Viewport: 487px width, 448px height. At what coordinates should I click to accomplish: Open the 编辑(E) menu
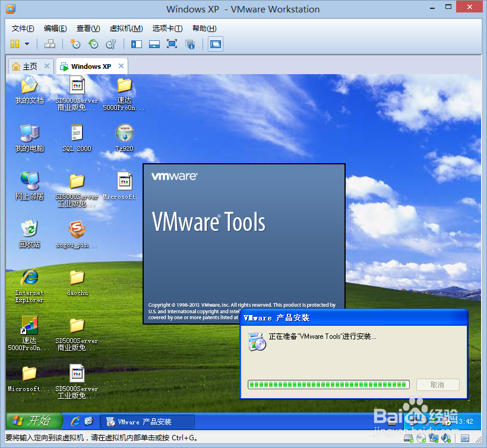pos(55,28)
